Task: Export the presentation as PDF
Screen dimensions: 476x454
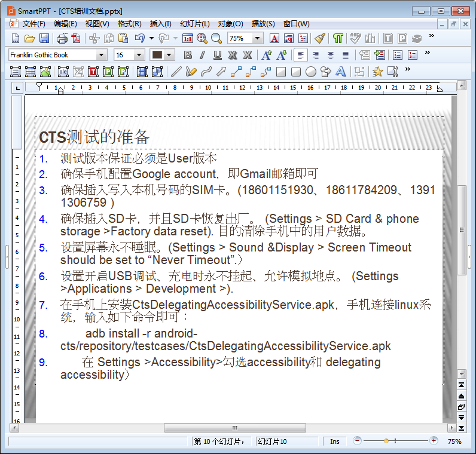Action: point(76,38)
